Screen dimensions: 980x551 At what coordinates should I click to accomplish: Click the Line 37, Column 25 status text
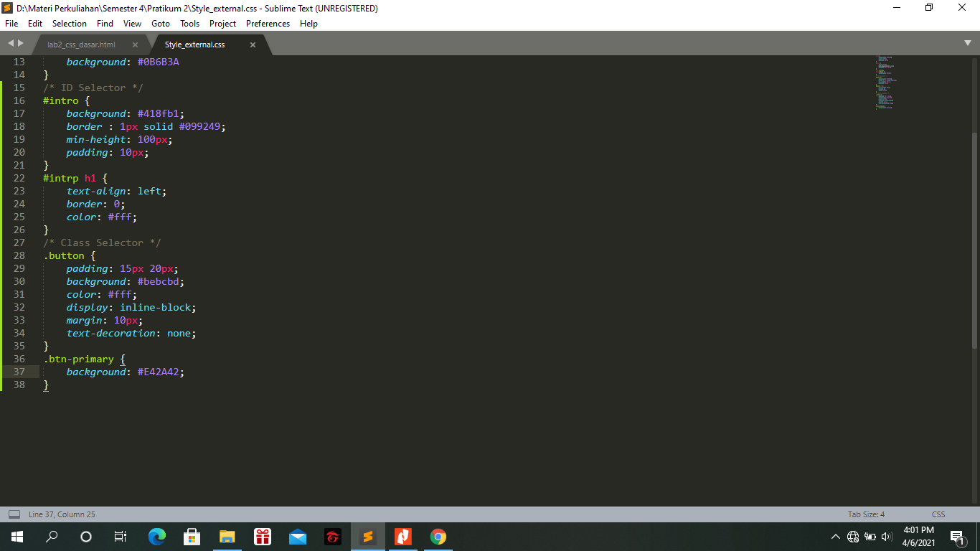62,514
